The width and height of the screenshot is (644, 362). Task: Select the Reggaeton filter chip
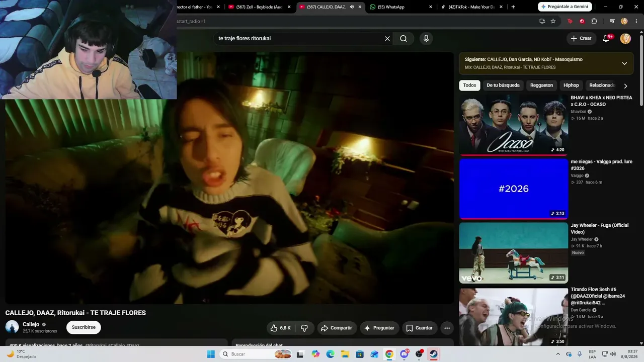pos(541,85)
